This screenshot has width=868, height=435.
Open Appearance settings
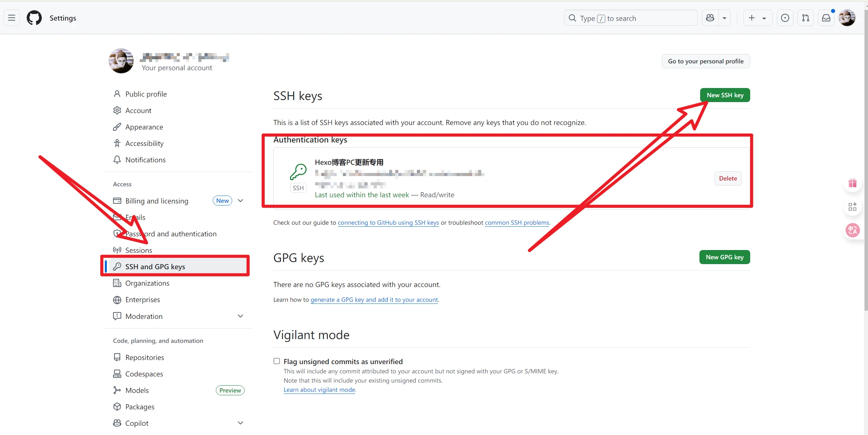point(178,127)
